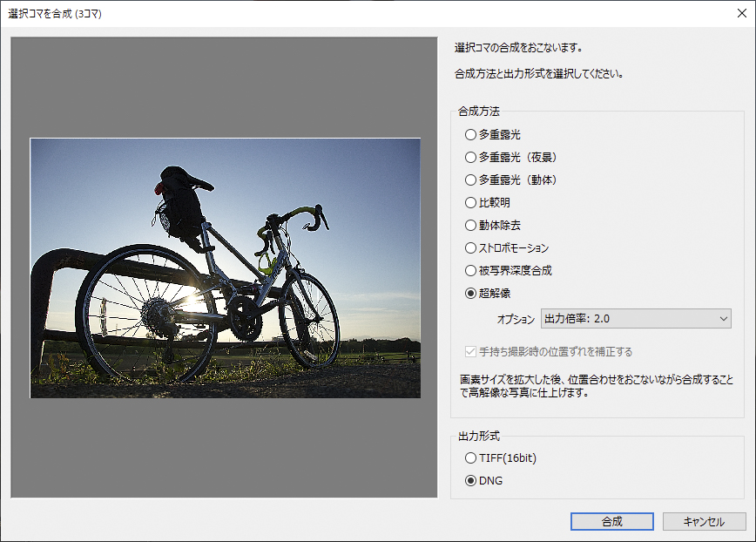This screenshot has width=756, height=542.
Task: Click the オプション label
Action: (516, 319)
